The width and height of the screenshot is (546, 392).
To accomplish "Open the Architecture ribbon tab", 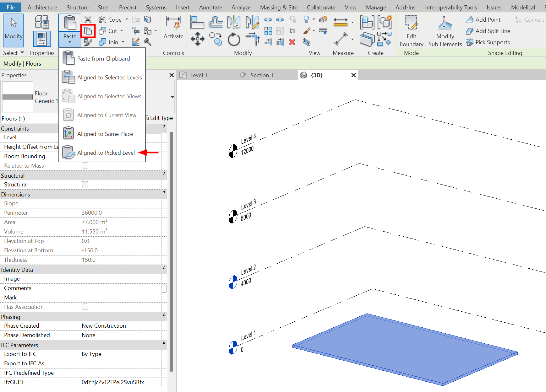I will click(x=42, y=7).
